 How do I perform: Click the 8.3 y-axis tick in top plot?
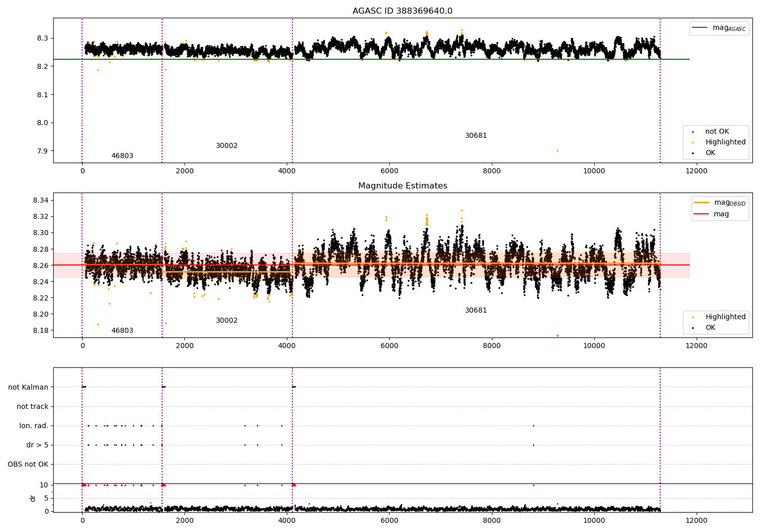point(43,39)
